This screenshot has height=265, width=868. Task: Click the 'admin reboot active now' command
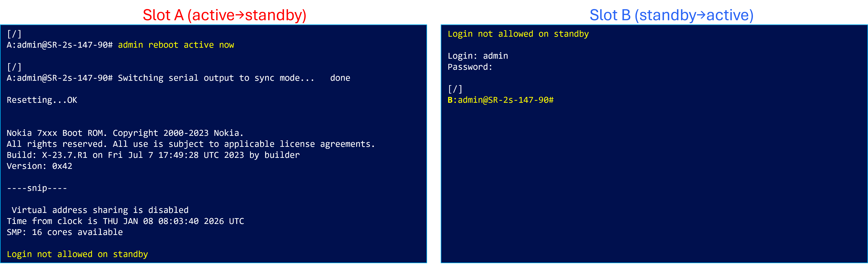[176, 45]
